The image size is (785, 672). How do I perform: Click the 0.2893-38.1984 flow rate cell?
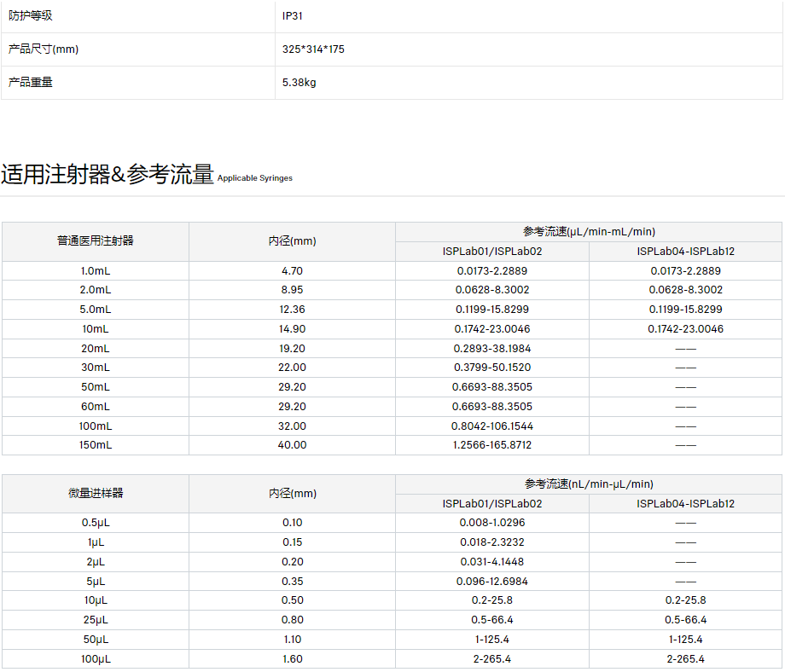pyautogui.click(x=492, y=349)
